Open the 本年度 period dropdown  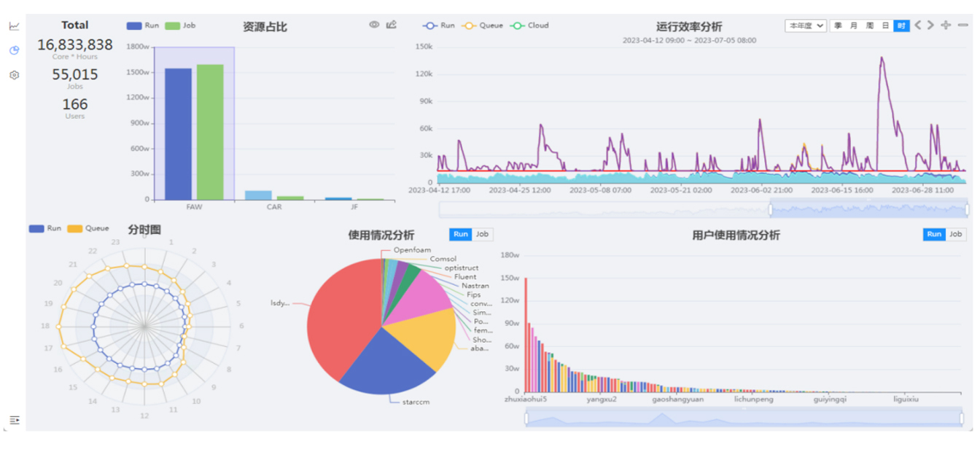coord(806,26)
